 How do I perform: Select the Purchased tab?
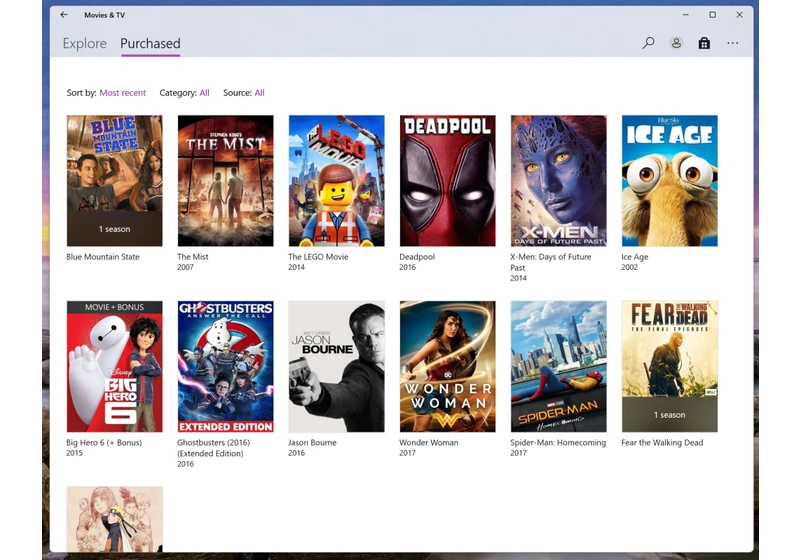[x=151, y=43]
